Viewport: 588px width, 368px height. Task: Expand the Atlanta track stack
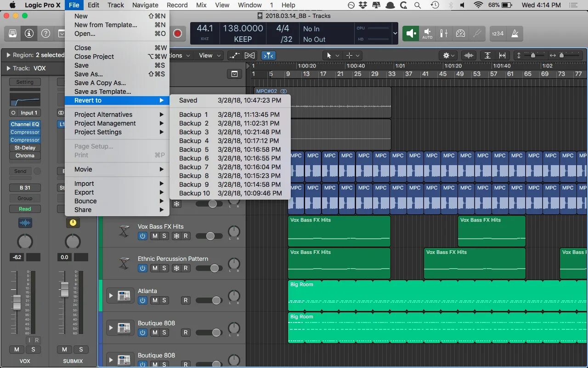pos(111,296)
